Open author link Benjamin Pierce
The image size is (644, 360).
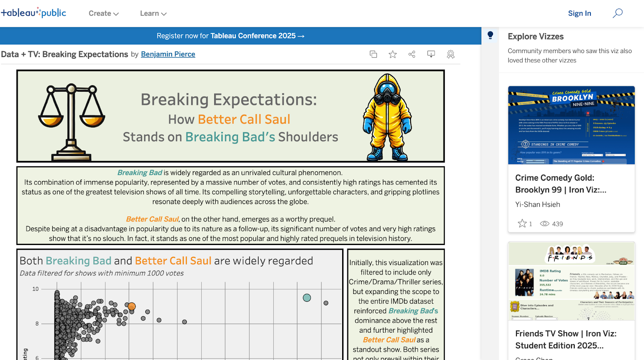click(x=168, y=54)
